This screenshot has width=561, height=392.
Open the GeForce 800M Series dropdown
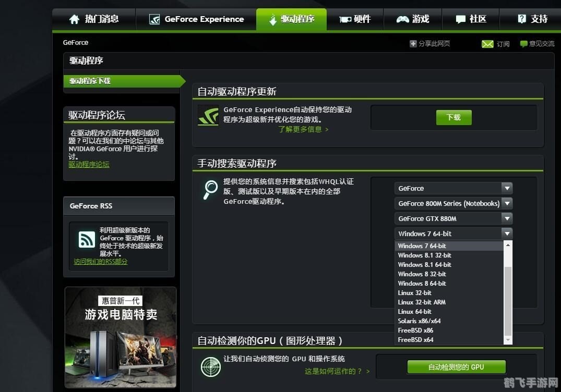[x=453, y=203]
